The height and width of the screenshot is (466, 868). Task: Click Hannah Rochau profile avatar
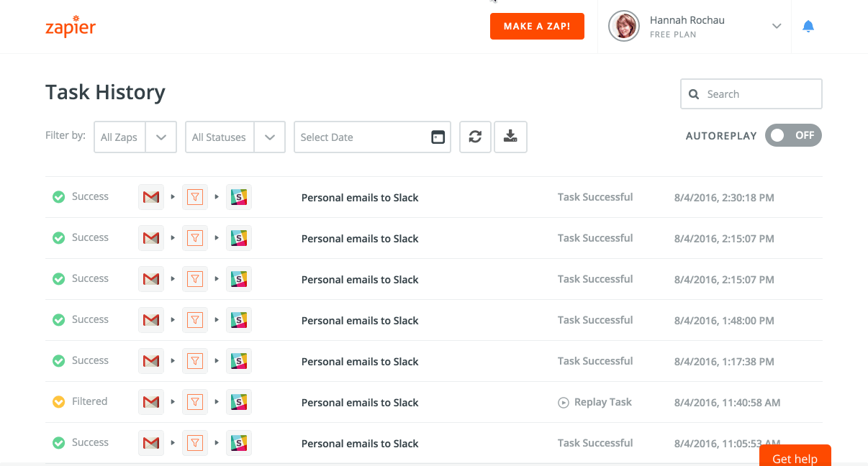point(624,26)
